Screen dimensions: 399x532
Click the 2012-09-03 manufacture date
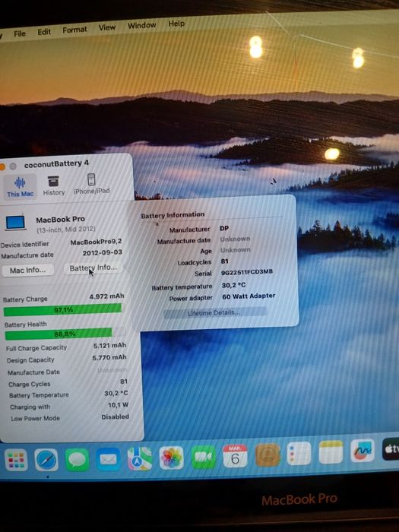coord(102,253)
